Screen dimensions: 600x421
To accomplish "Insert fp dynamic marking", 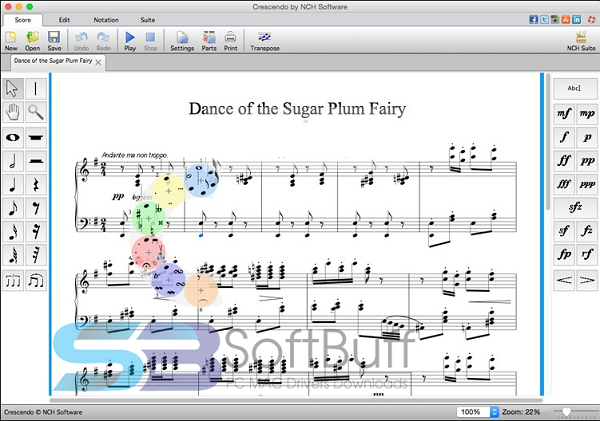I will tap(564, 254).
